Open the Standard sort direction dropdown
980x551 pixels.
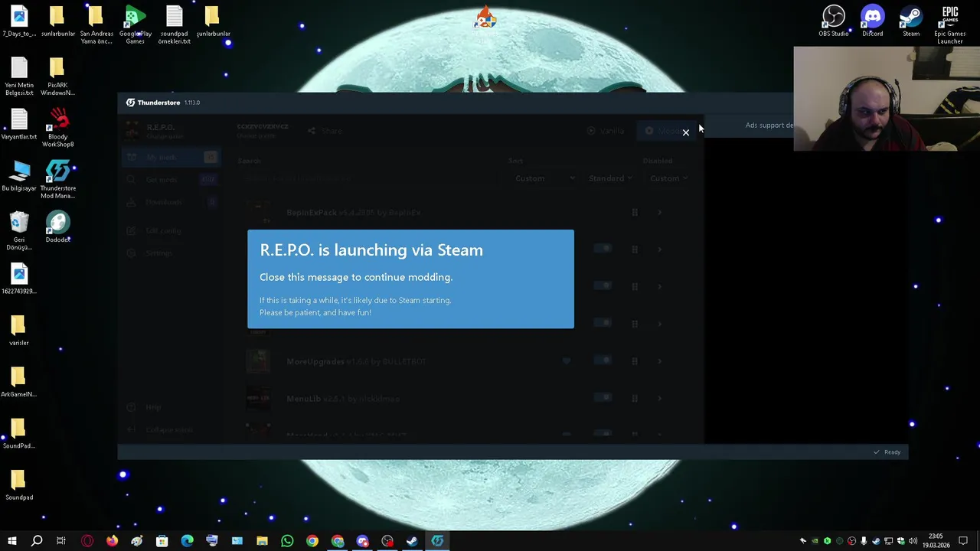[610, 178]
